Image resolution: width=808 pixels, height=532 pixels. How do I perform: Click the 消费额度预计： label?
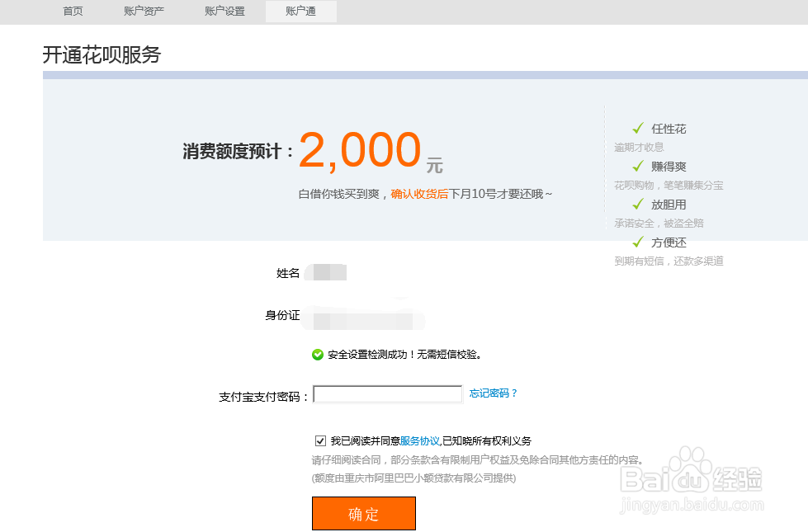point(239,152)
